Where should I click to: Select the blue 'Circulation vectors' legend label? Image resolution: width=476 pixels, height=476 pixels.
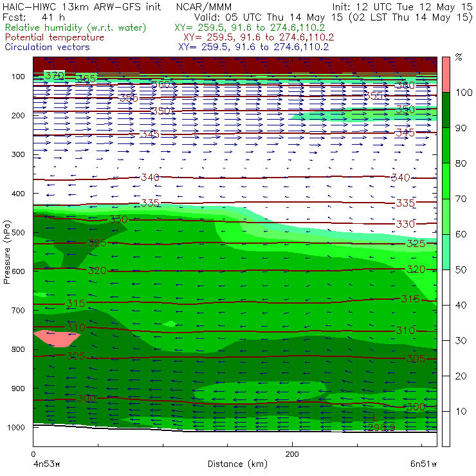click(x=48, y=47)
